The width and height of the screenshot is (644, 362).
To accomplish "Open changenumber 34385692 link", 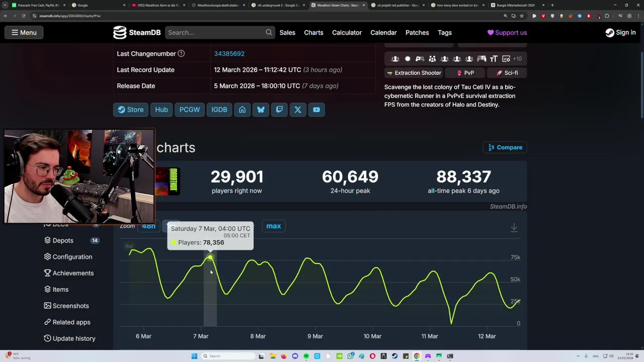I will coord(229,54).
